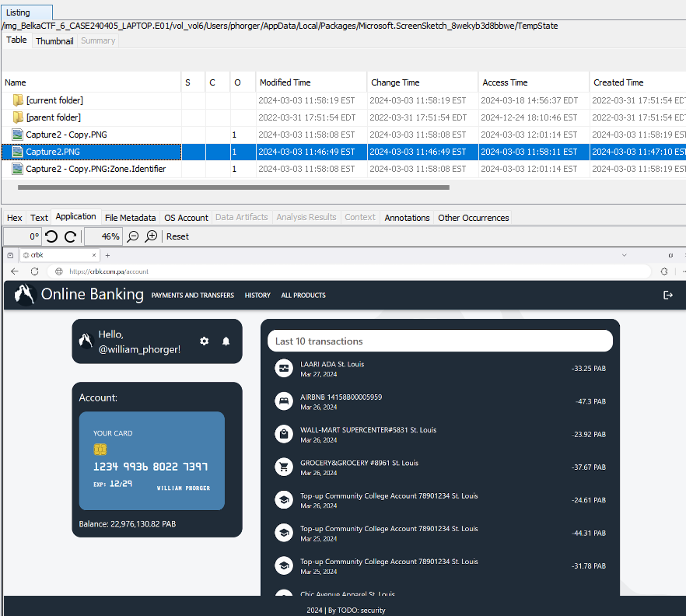This screenshot has height=616, width=686.
Task: Click the Reset zoom button
Action: pyautogui.click(x=177, y=236)
